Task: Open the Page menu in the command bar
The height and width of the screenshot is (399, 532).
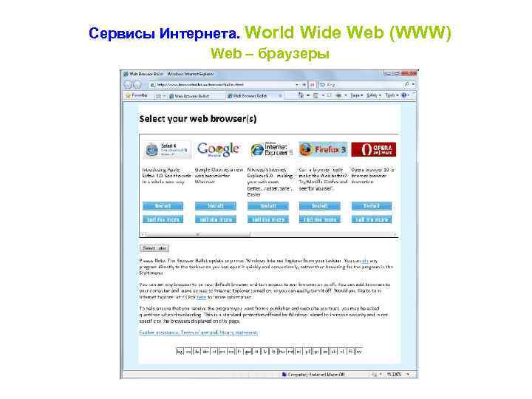Action: point(357,95)
